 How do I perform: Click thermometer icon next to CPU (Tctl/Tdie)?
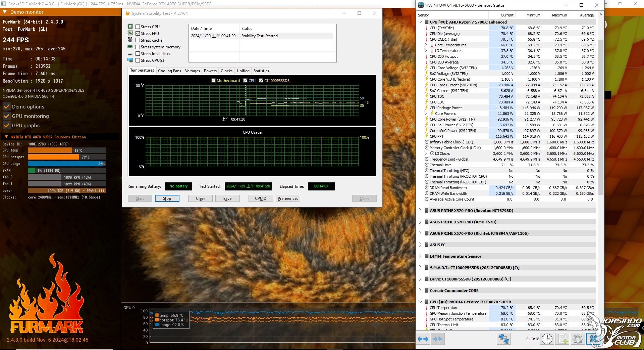[x=427, y=28]
